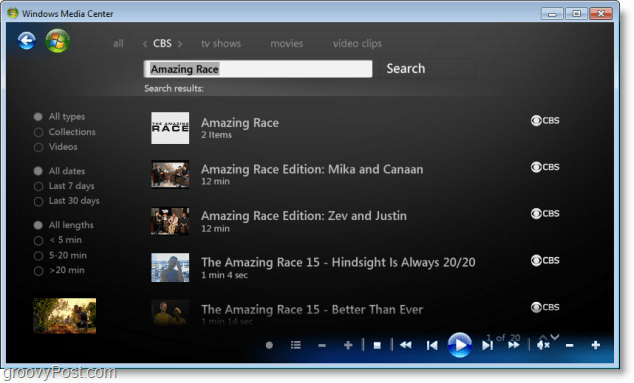Click the record button in transport bar
The image size is (634, 383).
click(269, 345)
